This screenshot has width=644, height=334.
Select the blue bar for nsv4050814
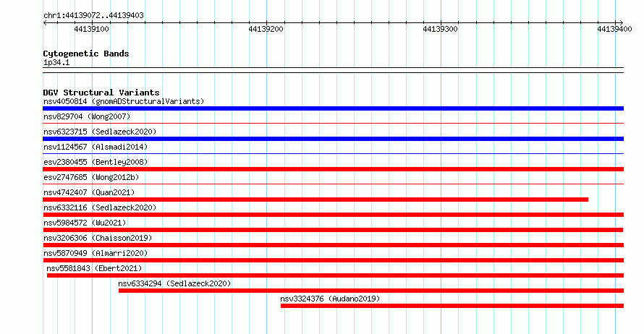(333, 108)
